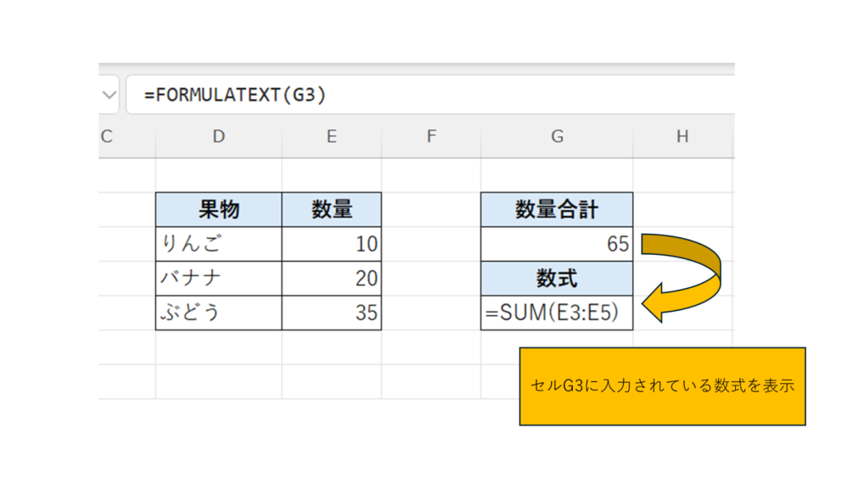Click the yellow callout about セルG3
The image size is (868, 488).
click(661, 385)
